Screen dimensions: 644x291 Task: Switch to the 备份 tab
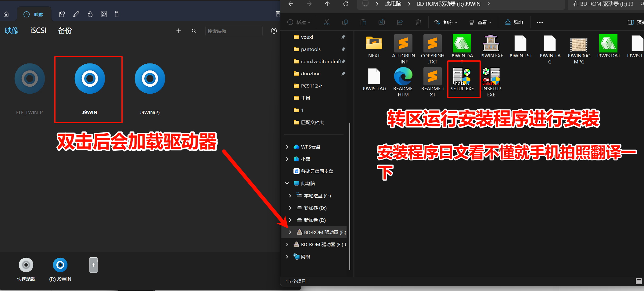(x=64, y=31)
